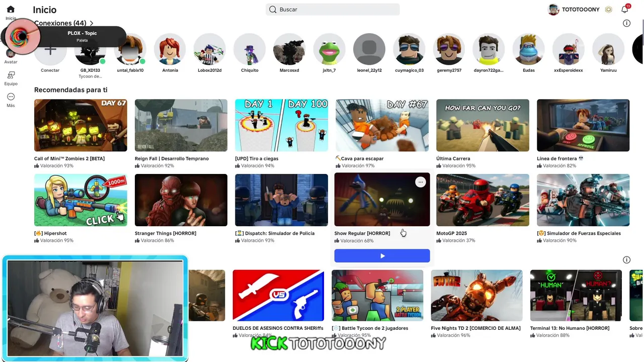
Task: Click the info icon above Terminal 13 row
Action: click(x=626, y=260)
